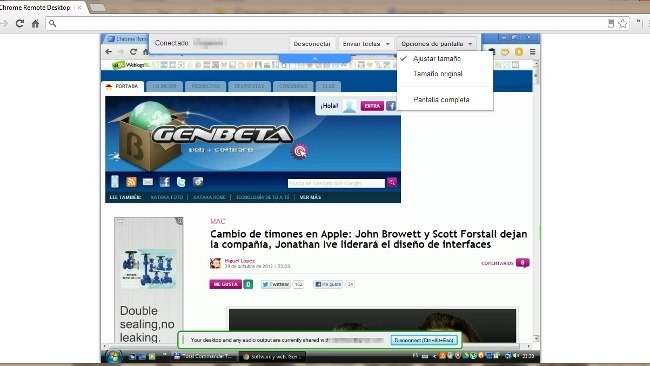Click the taskbar clock showing 21:20
This screenshot has width=650, height=366.
click(x=528, y=356)
